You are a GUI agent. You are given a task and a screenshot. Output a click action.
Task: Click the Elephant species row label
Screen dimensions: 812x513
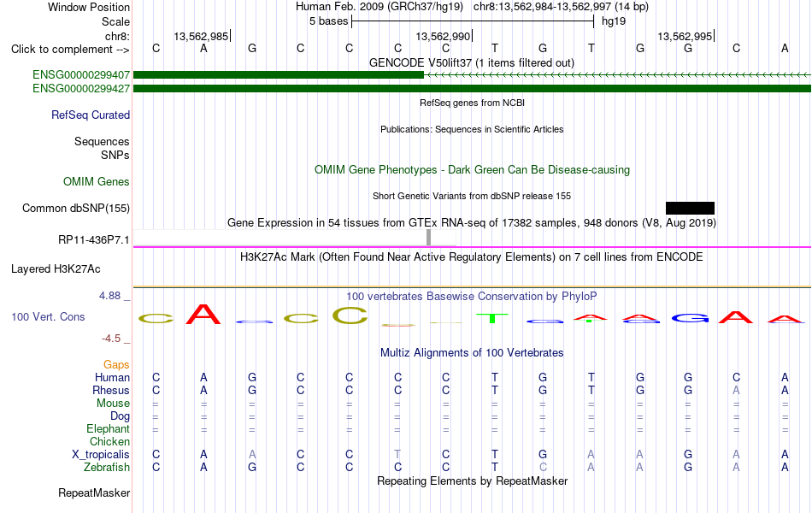point(108,428)
